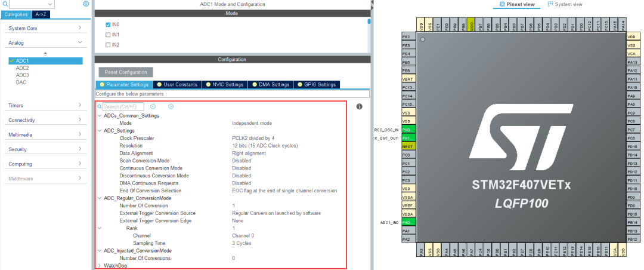This screenshot has width=644, height=270.
Task: Click the magnifier icon beside the category search
Action: (x=4, y=4)
